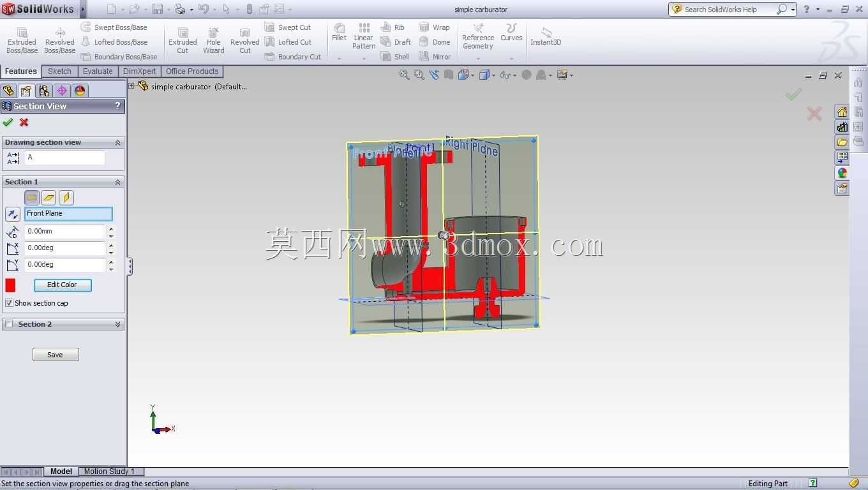This screenshot has width=868, height=490.
Task: Enable Section 2 checkbox
Action: (x=9, y=324)
